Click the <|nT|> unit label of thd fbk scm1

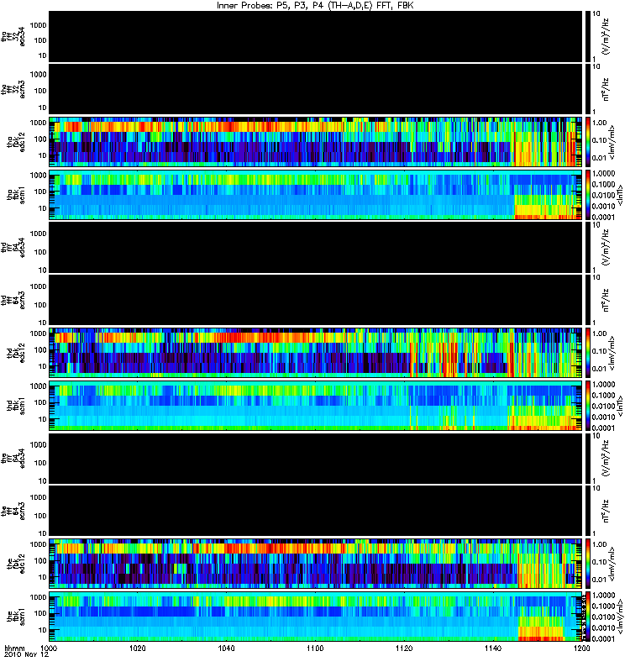pyautogui.click(x=619, y=406)
